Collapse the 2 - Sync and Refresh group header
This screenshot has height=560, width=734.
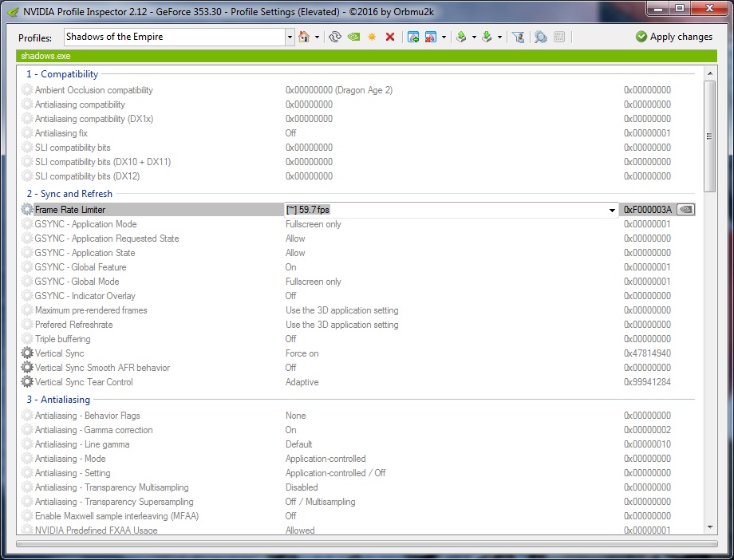[69, 194]
